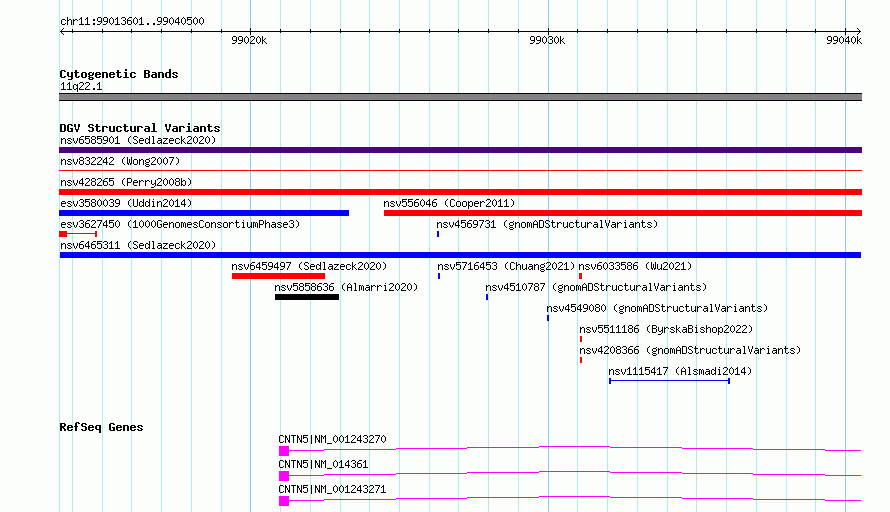Click the nsv428265 (Perry2008b) label
This screenshot has width=890, height=512.
(x=126, y=182)
